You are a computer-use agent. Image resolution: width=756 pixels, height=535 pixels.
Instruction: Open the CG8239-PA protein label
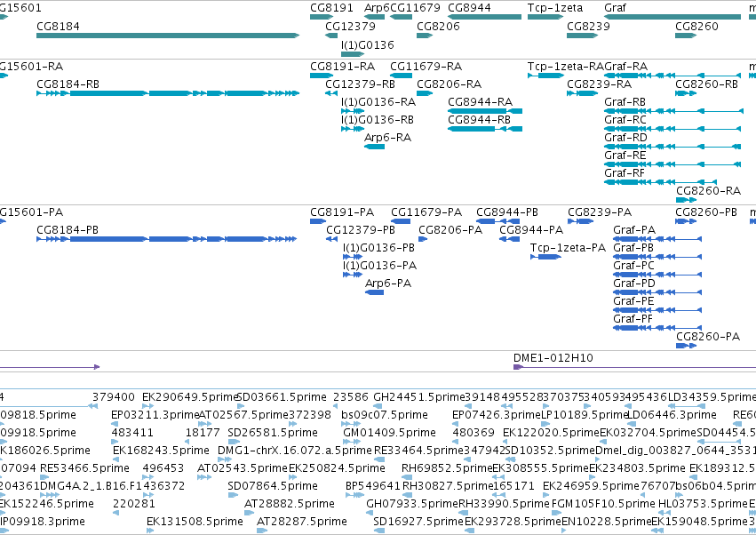(600, 212)
